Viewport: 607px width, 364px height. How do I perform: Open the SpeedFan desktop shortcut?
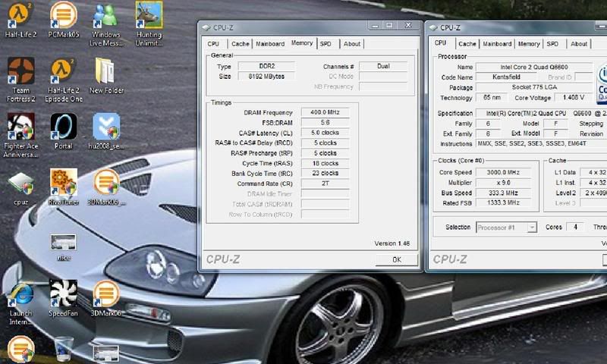click(x=64, y=299)
